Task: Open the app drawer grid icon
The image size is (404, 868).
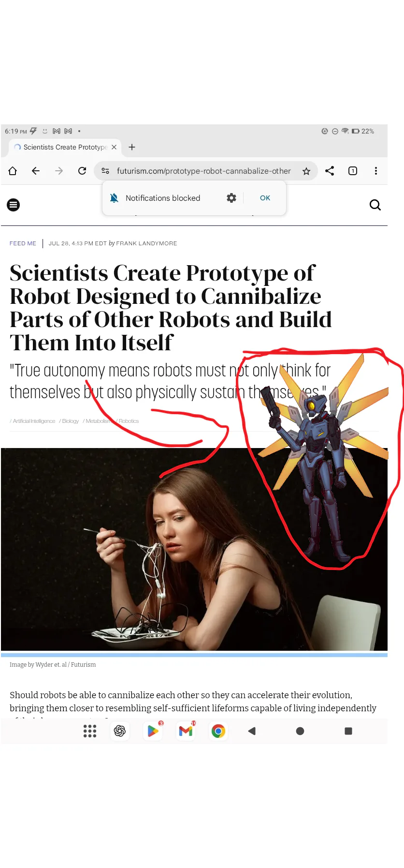Action: pyautogui.click(x=90, y=731)
